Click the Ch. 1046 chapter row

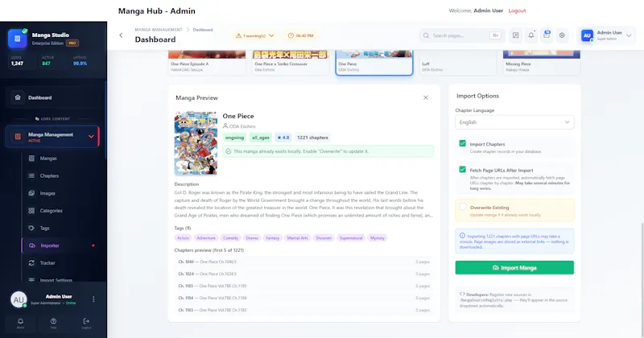304,262
